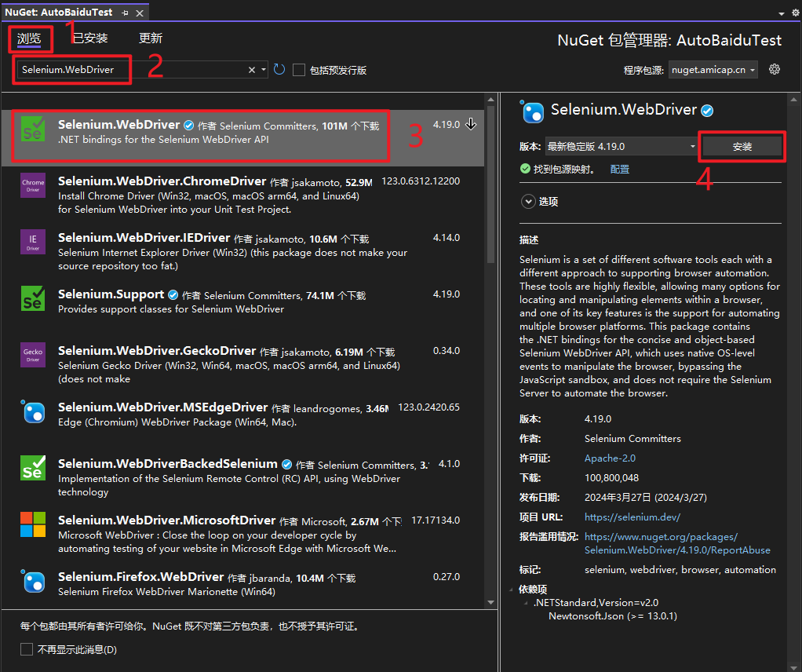Viewport: 802px width, 672px height.
Task: Click the 安装 button
Action: [742, 147]
